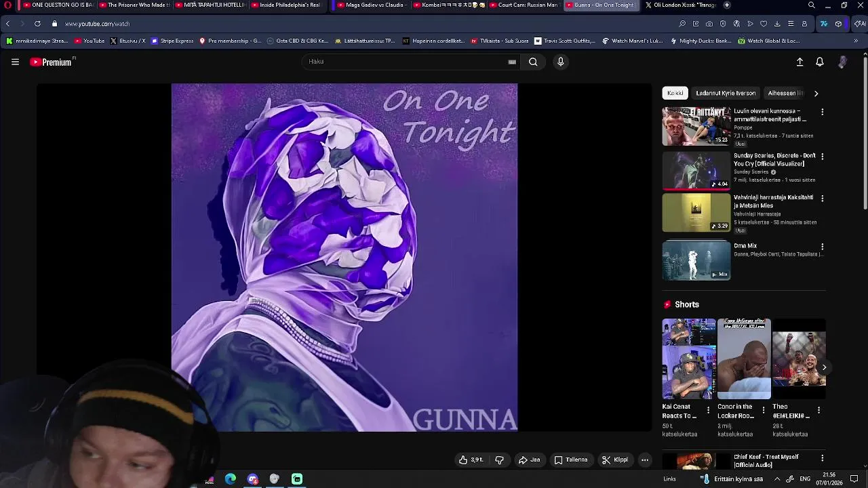
Task: Go back in the browser
Action: tap(7, 24)
